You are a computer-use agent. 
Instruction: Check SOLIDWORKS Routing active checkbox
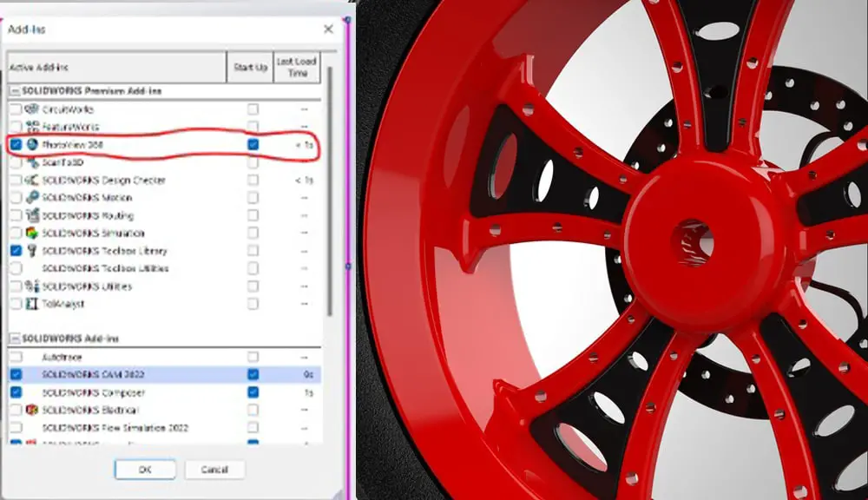click(16, 215)
